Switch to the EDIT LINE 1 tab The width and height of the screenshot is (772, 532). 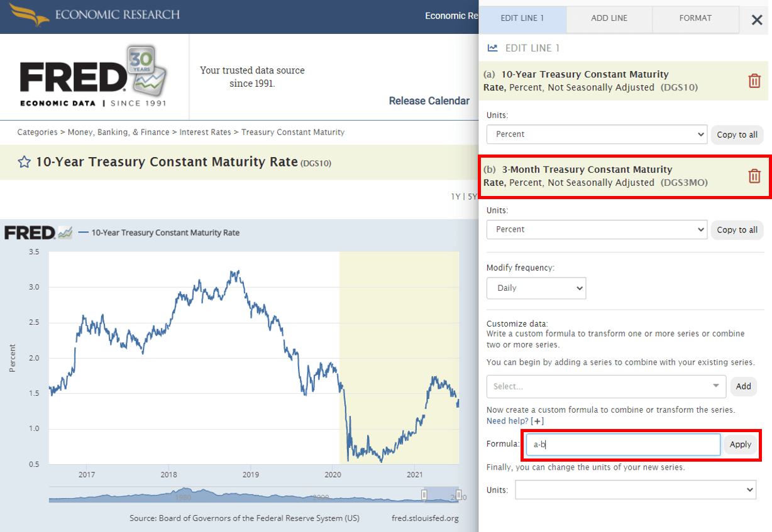click(x=522, y=18)
